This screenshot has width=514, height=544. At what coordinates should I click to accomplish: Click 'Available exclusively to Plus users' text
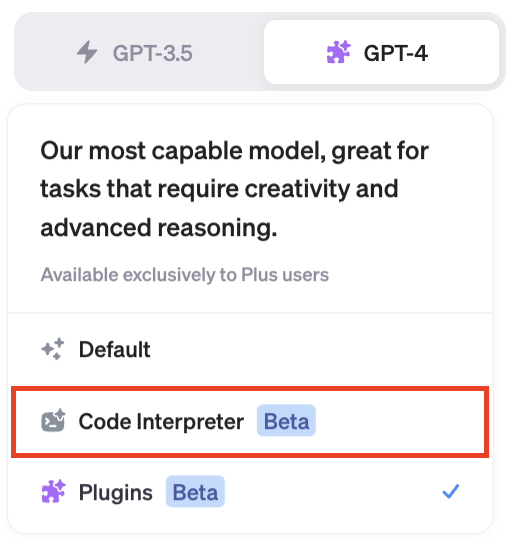pyautogui.click(x=185, y=275)
